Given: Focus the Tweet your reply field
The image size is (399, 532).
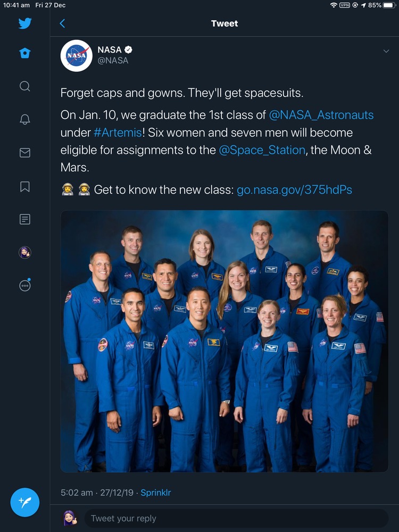Looking at the screenshot, I should point(234,518).
